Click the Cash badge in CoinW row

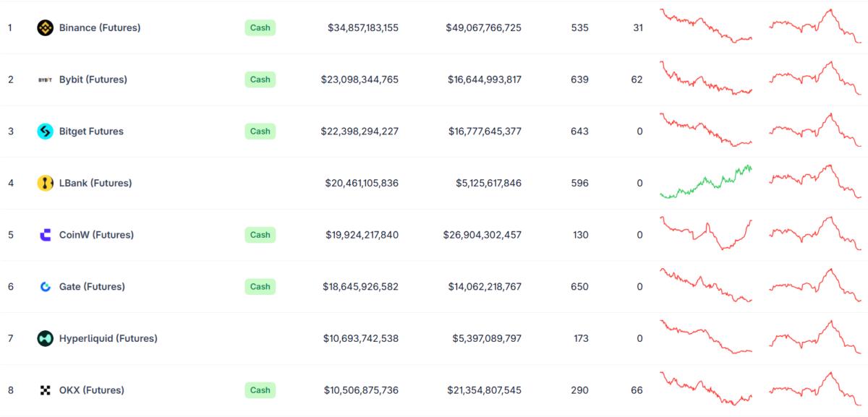260,235
